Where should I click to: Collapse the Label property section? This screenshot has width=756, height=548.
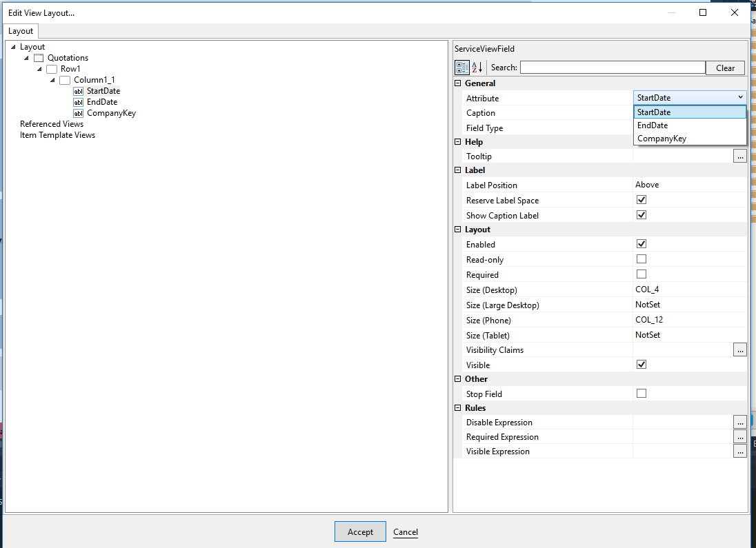(x=458, y=170)
